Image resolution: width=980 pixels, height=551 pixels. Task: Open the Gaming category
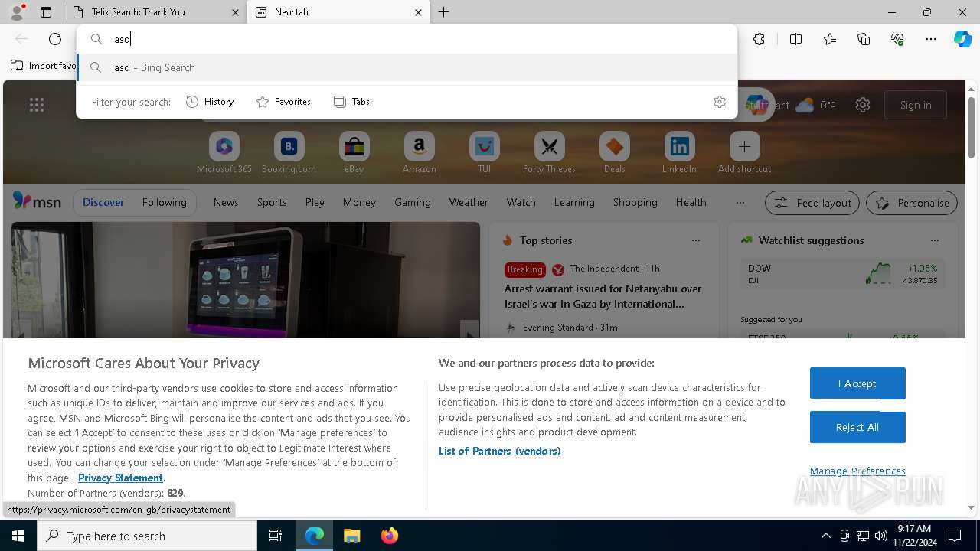click(x=413, y=202)
